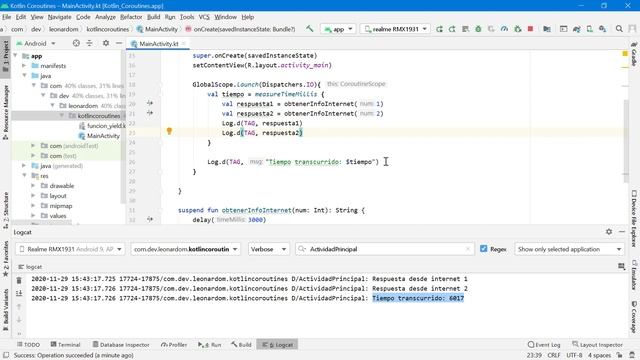The height and width of the screenshot is (360, 640).
Task: Click the Make Project hammer icon
Action: [310, 29]
